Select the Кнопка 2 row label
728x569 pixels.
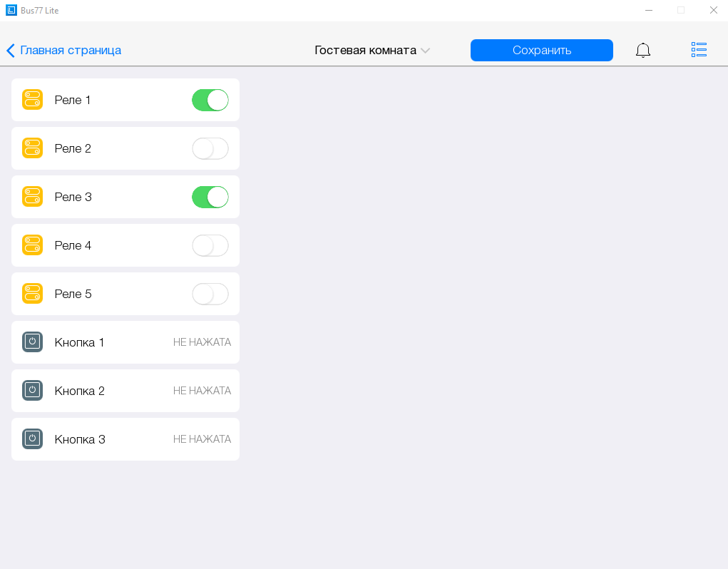[80, 391]
